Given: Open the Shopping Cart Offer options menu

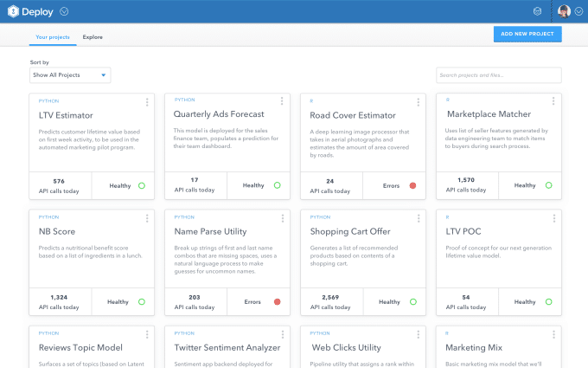Looking at the screenshot, I should [x=419, y=218].
